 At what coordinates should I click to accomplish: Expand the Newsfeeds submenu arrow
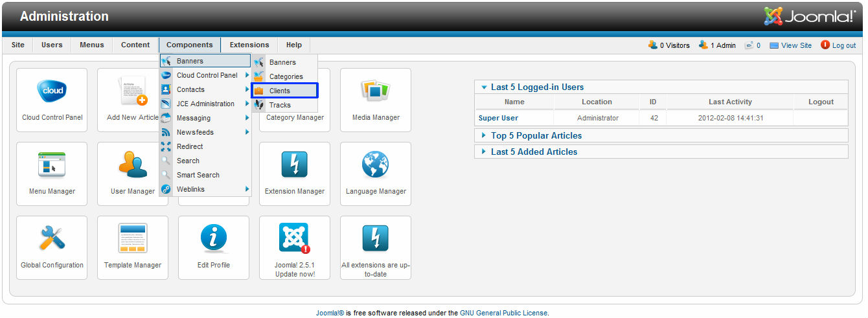pyautogui.click(x=247, y=132)
